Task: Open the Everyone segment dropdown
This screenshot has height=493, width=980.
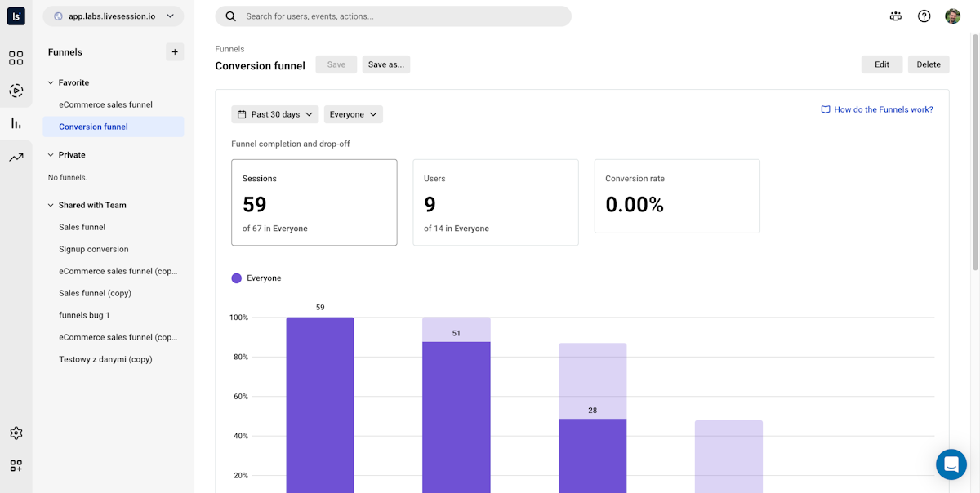Action: click(353, 114)
